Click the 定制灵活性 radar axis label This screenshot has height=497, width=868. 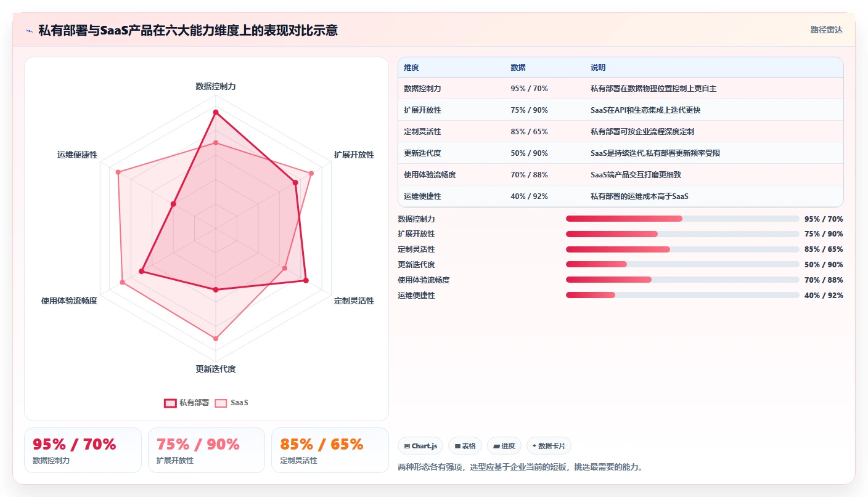pyautogui.click(x=354, y=301)
